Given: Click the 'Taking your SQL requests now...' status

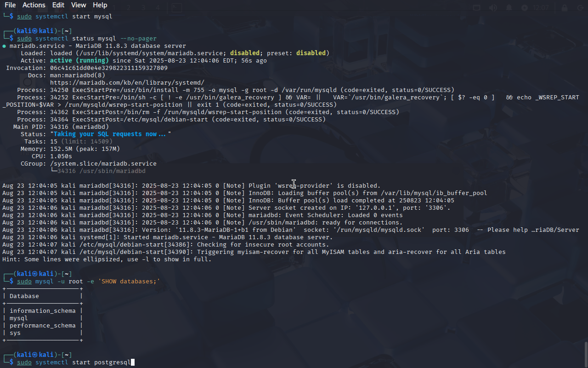Looking at the screenshot, I should click(111, 134).
